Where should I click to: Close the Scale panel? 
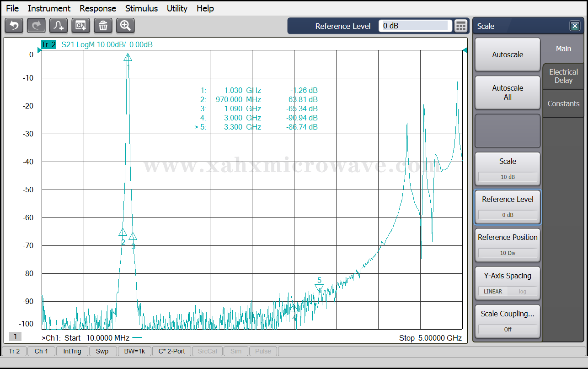[575, 26]
